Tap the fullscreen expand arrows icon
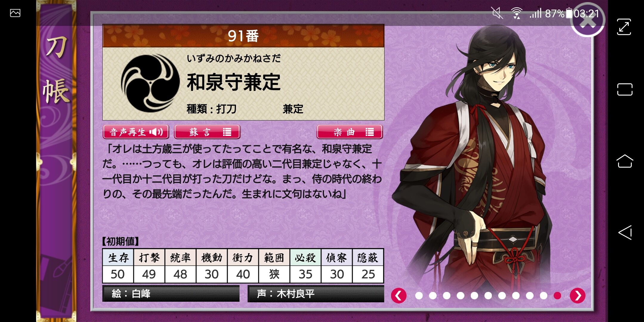 point(624,27)
